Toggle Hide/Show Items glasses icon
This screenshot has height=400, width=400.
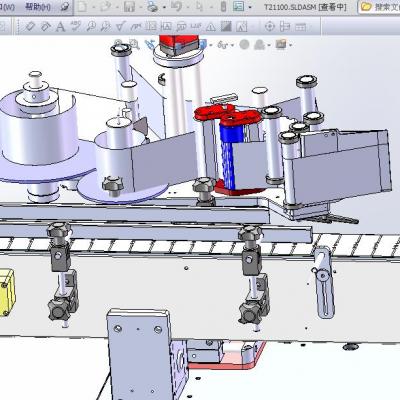click(x=223, y=44)
